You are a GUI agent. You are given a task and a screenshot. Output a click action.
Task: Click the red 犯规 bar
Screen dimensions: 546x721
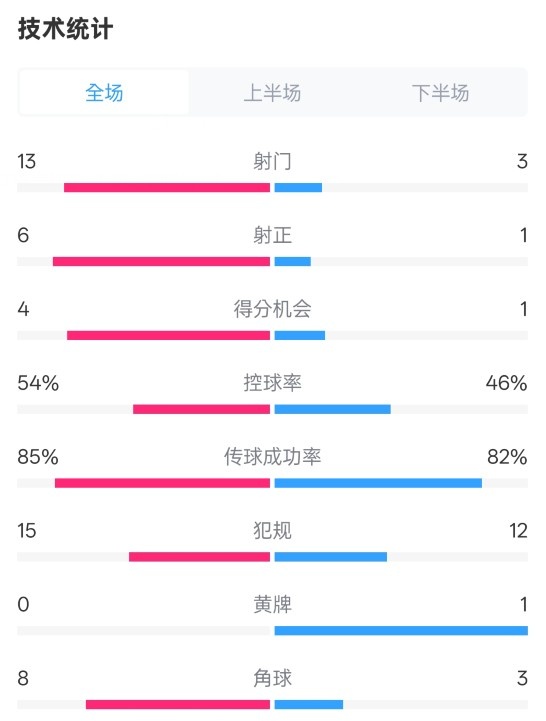pos(200,557)
